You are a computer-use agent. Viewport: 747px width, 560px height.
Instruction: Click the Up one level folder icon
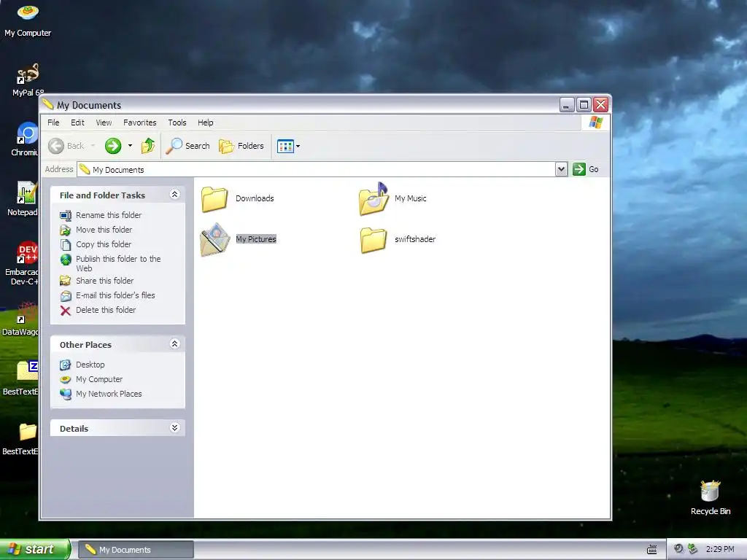pos(148,146)
